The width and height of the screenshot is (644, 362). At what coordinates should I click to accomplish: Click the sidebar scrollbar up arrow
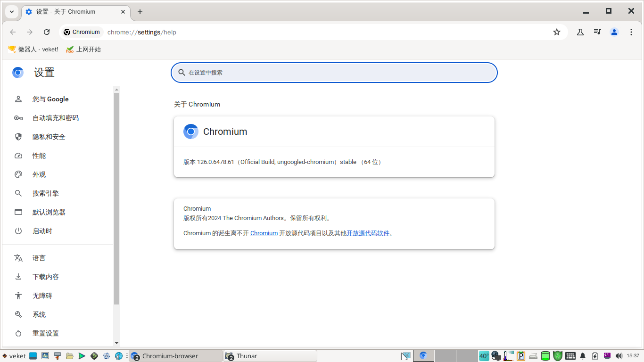coord(117,89)
